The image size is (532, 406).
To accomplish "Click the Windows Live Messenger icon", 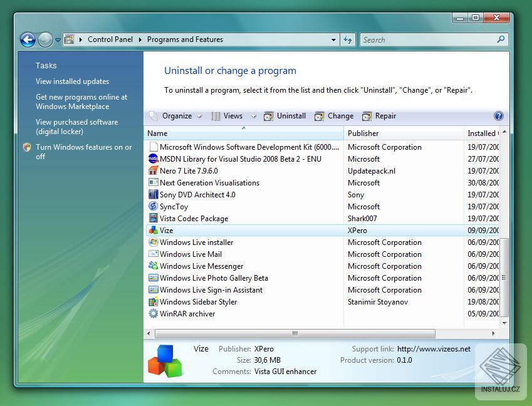I will (x=153, y=266).
